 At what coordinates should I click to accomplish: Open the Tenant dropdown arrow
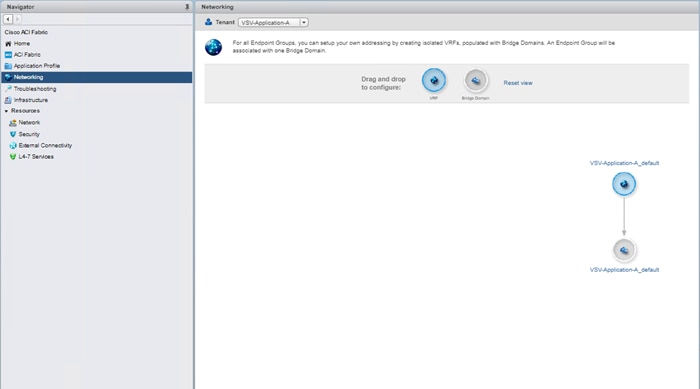coord(304,22)
